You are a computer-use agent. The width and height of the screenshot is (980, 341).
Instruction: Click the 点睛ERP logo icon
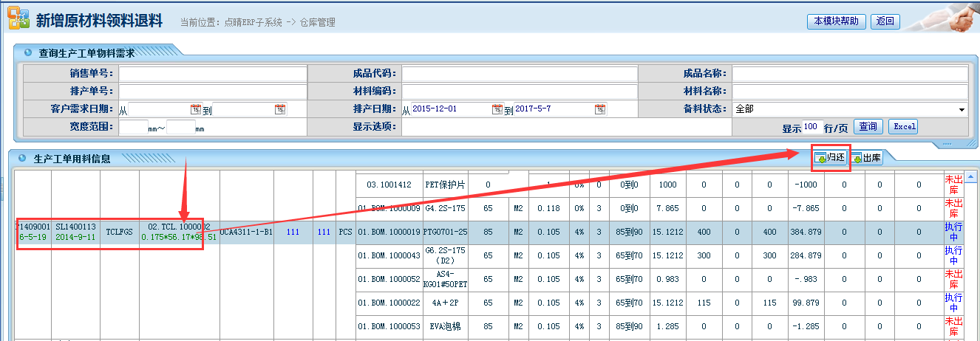(x=18, y=19)
